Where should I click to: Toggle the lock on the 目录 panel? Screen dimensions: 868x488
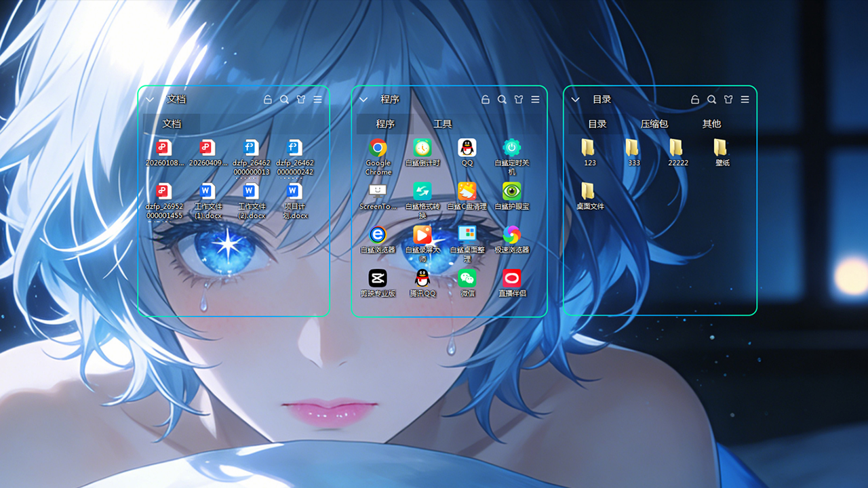pos(695,99)
